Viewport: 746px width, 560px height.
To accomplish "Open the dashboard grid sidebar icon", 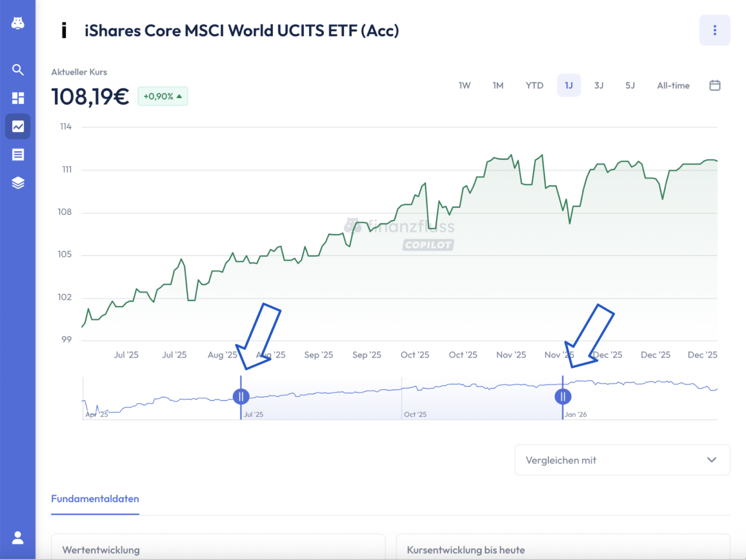I will point(18,98).
